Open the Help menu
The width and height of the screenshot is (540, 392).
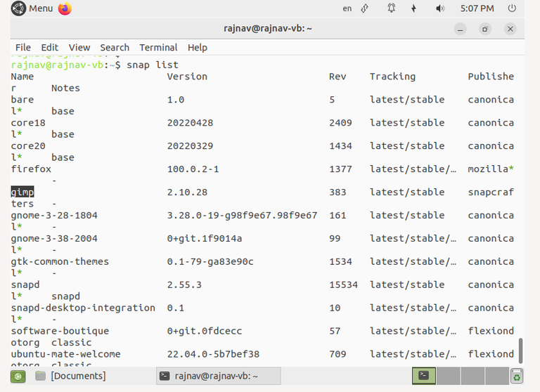(198, 48)
